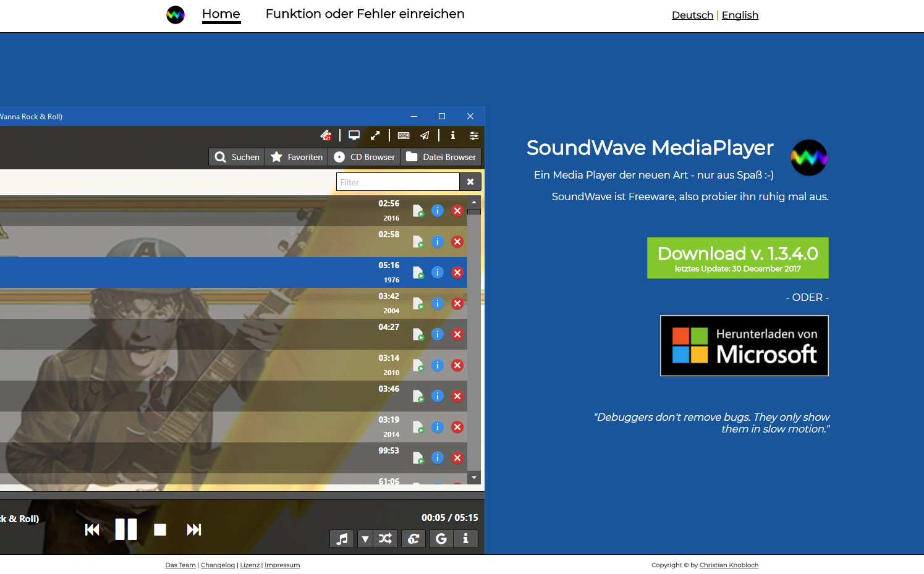Open keyboard shortcuts via the keyboard icon

click(x=404, y=135)
